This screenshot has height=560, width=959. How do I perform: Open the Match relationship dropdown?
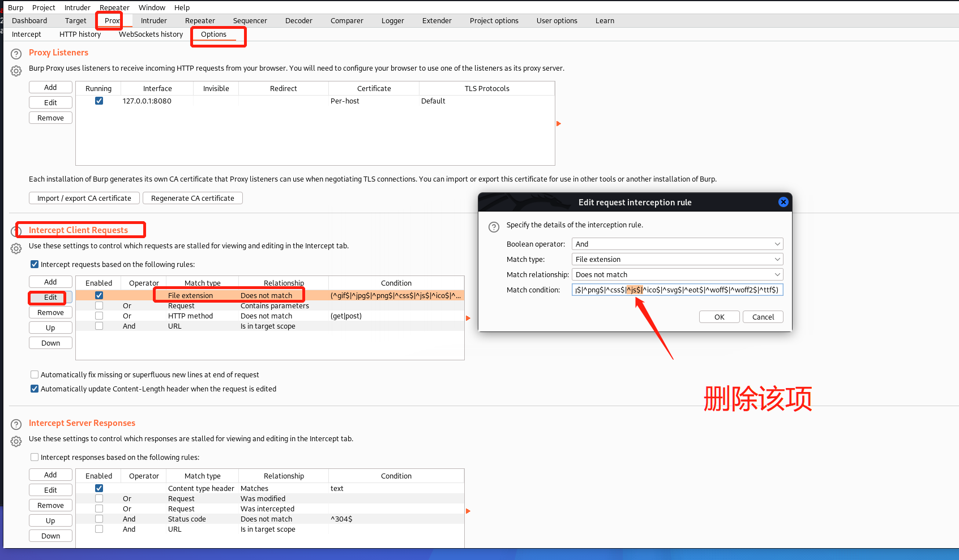pos(677,274)
